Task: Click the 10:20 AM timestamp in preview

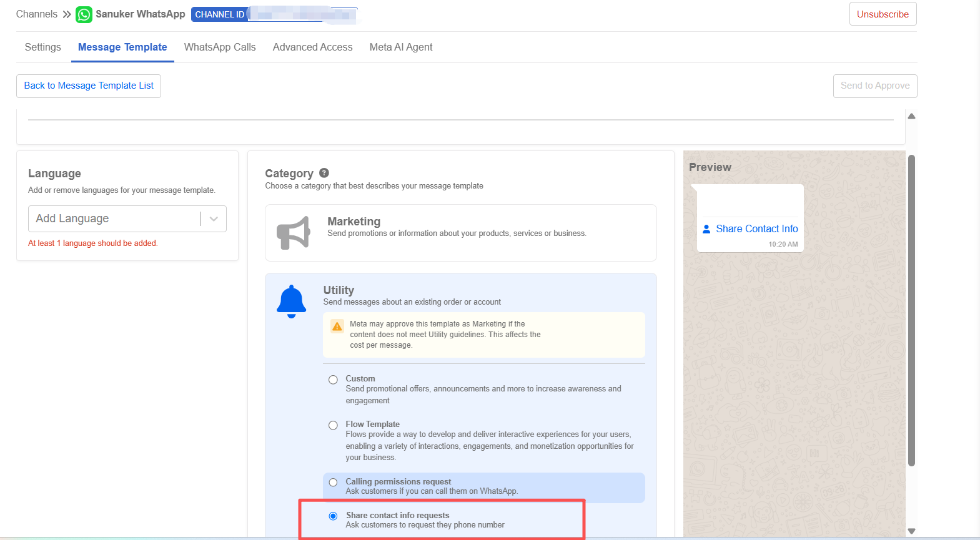Action: [x=783, y=245]
